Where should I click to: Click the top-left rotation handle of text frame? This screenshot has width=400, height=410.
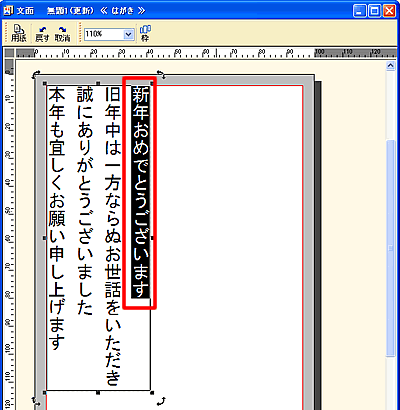[35, 75]
